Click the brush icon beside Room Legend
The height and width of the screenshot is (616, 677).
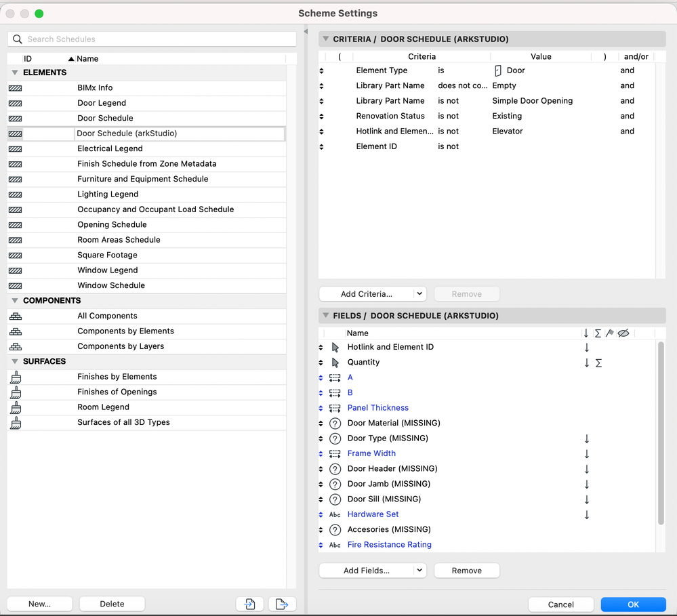pyautogui.click(x=16, y=407)
